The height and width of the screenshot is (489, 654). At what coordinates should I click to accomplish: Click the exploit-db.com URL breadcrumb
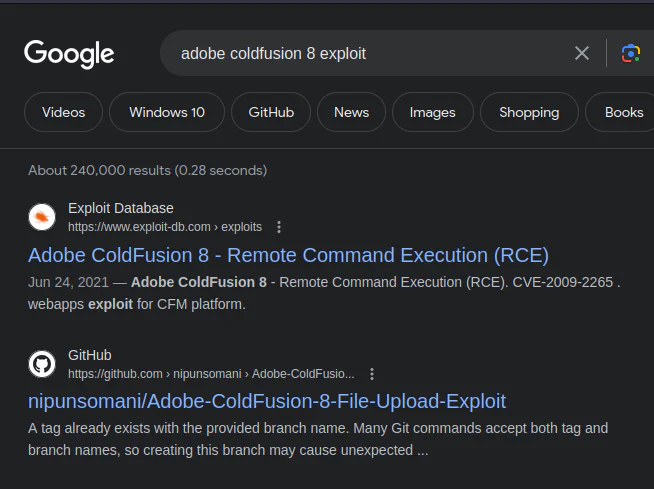click(x=165, y=227)
